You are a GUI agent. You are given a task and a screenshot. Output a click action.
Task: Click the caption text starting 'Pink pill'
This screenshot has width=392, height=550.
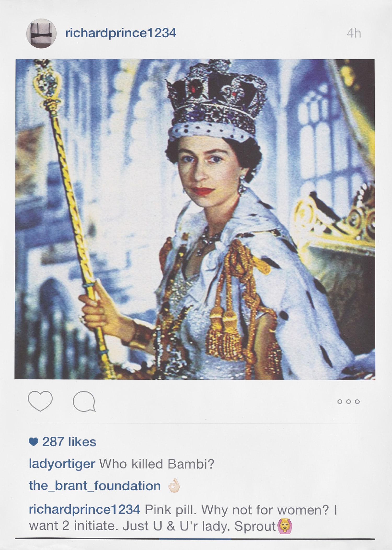click(183, 518)
